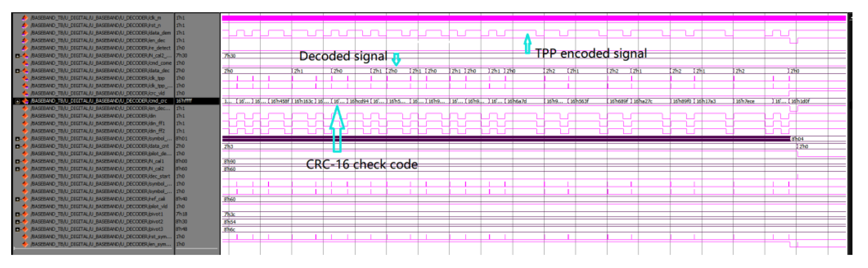The image size is (868, 268).
Task: Select the cmd_come signal path name
Action: (101, 63)
